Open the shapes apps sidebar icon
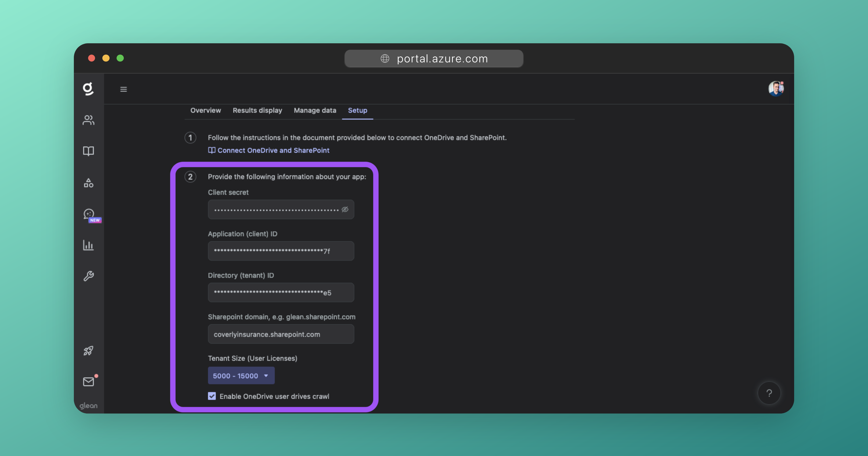The image size is (868, 456). pyautogui.click(x=88, y=183)
